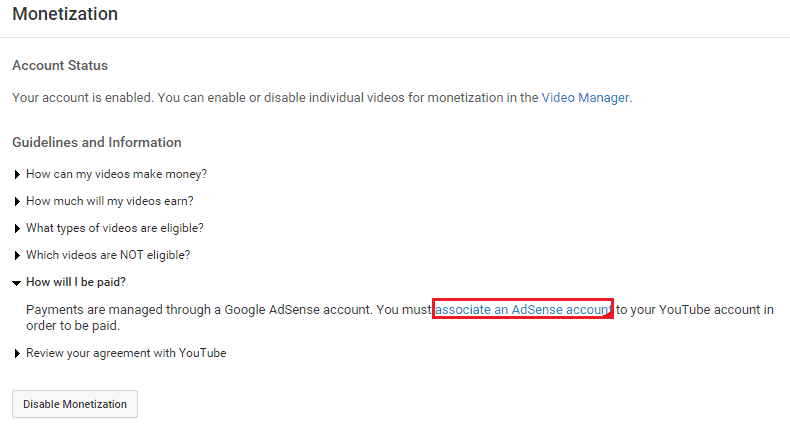Click the Guidelines and Information heading
The image size is (790, 427).
click(x=97, y=143)
